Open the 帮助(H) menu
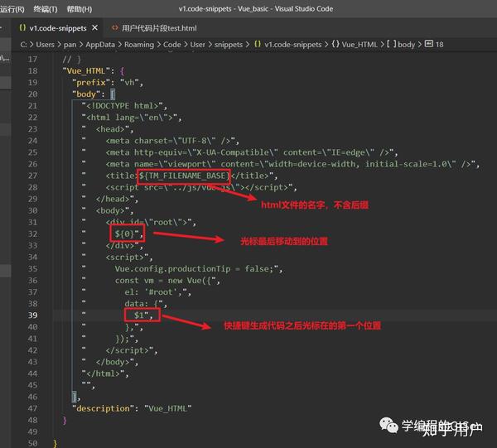The image size is (497, 448). point(80,9)
